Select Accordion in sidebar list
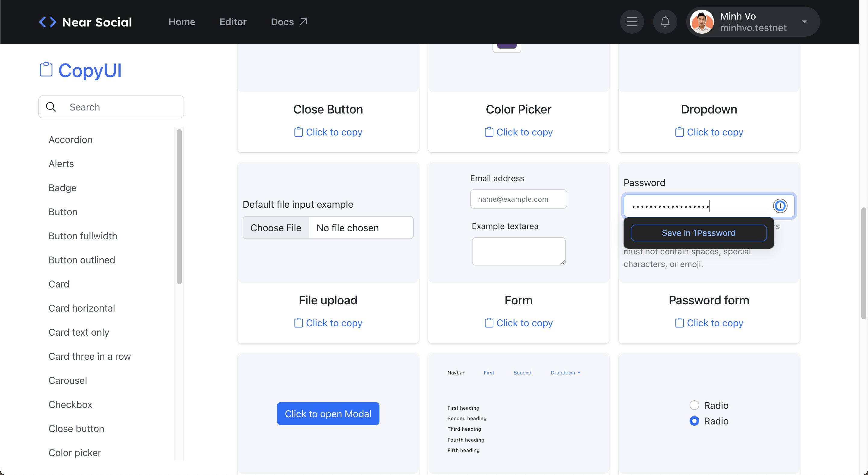The height and width of the screenshot is (475, 868). click(x=71, y=139)
